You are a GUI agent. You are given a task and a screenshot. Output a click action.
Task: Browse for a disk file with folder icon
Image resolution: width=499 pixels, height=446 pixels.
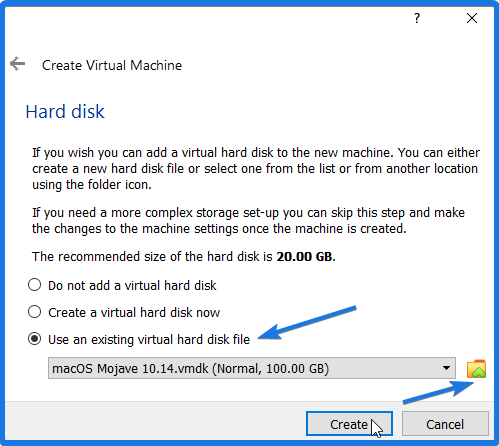[x=476, y=369]
